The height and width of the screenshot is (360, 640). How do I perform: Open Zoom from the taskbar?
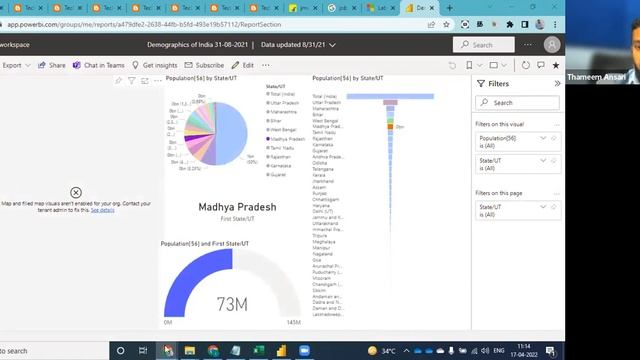(304, 351)
